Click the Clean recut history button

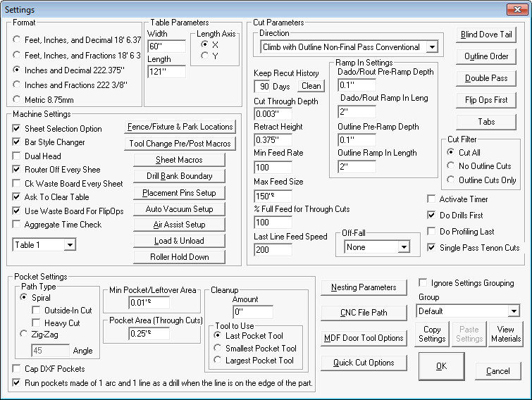(x=311, y=86)
